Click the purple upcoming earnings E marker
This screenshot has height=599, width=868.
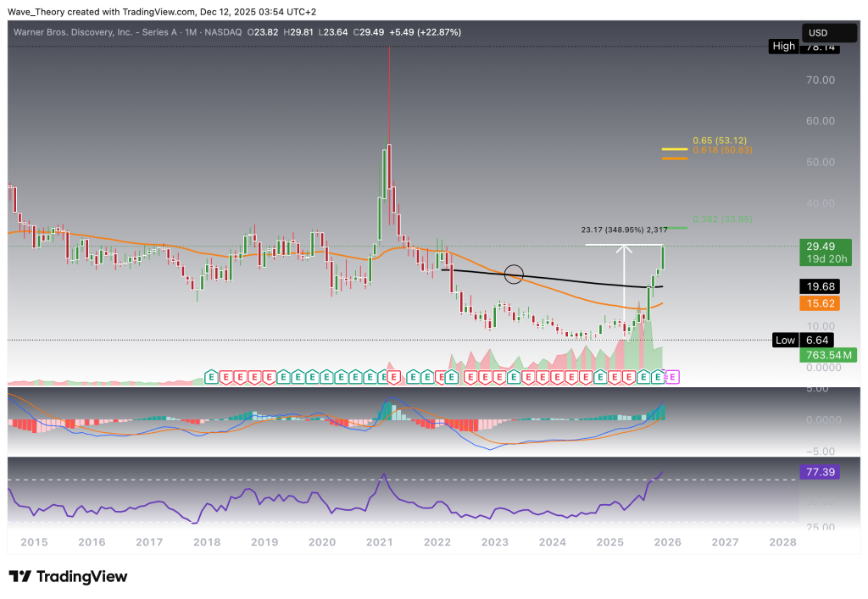click(x=675, y=375)
